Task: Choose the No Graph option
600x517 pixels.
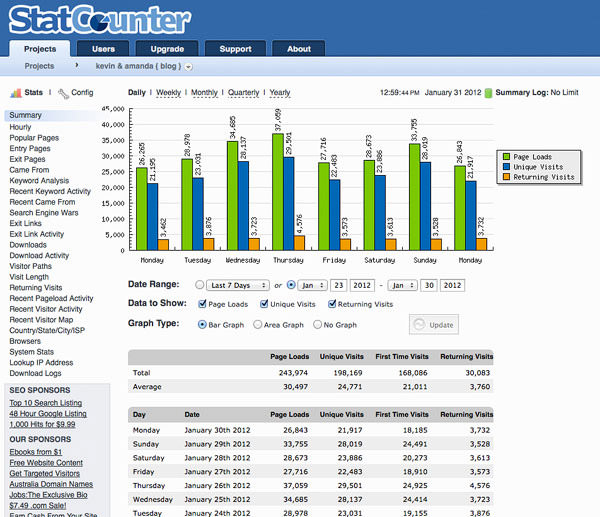Action: 317,324
